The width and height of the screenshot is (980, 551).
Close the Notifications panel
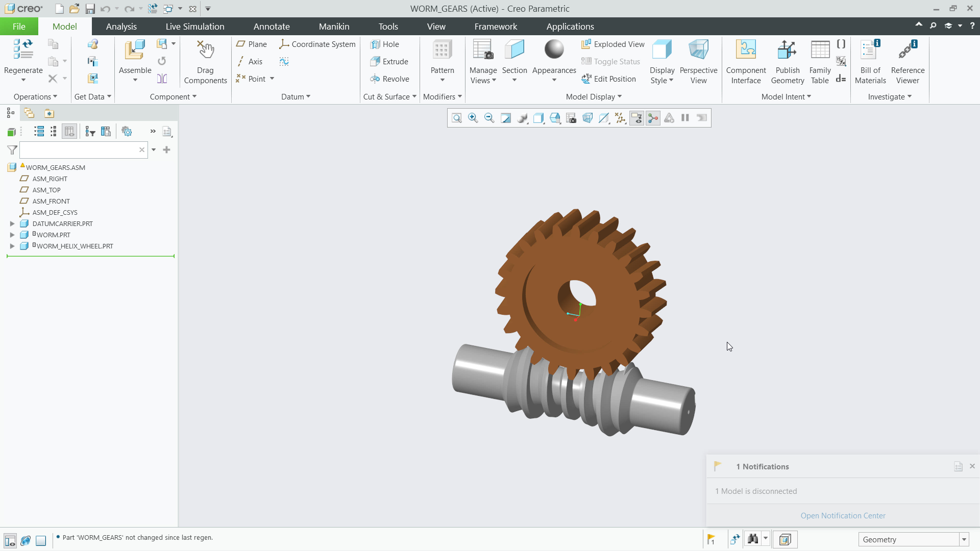(972, 466)
